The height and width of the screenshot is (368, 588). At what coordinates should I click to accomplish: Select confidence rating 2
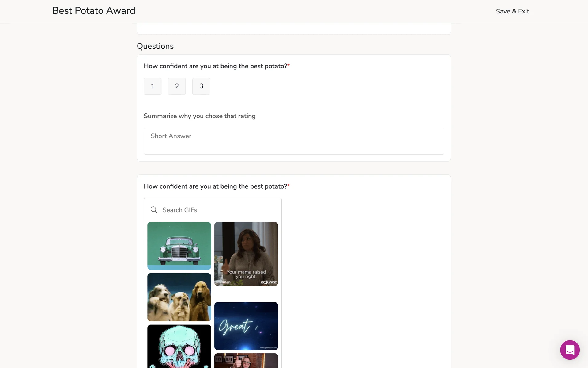tap(177, 86)
